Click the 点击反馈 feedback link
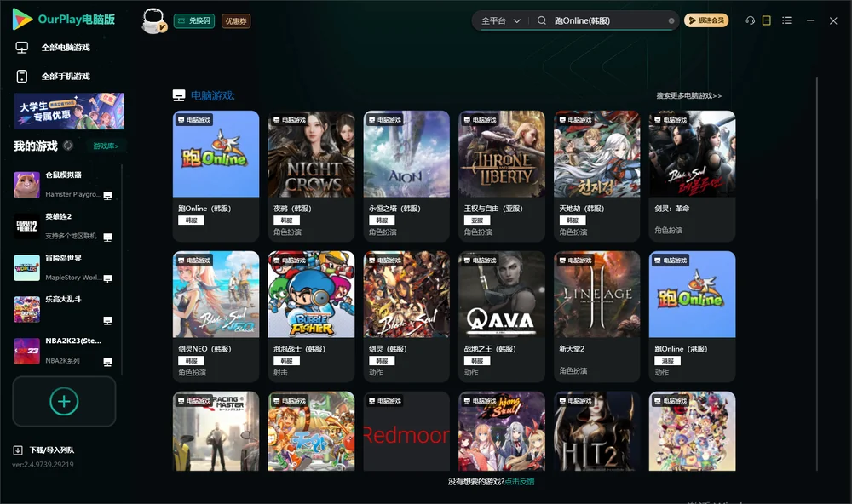Viewport: 852px width, 504px height. click(x=520, y=482)
